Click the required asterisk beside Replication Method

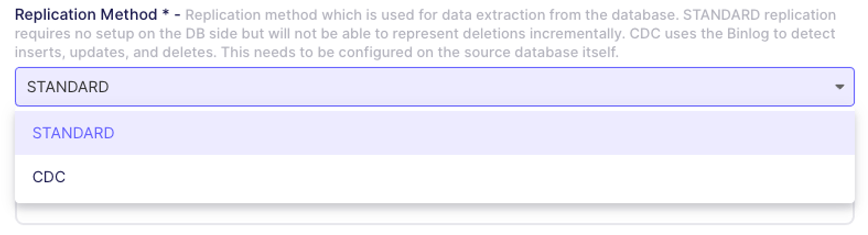click(166, 14)
